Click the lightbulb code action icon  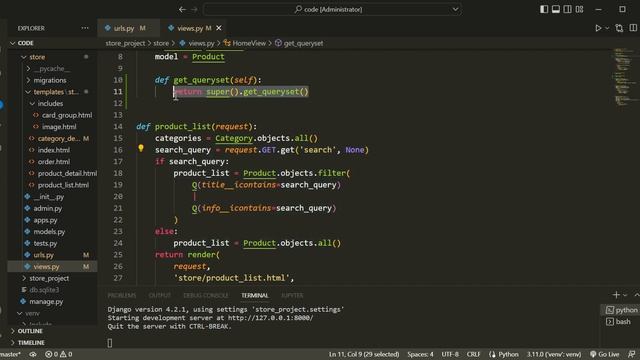(141, 148)
